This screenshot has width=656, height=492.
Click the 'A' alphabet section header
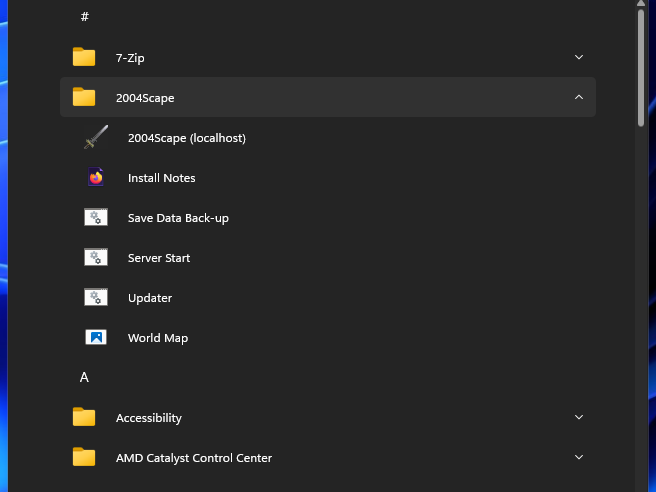point(84,377)
